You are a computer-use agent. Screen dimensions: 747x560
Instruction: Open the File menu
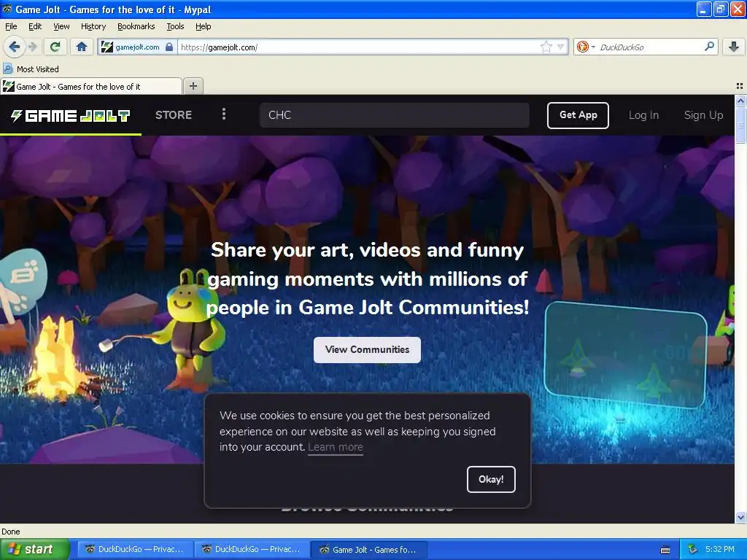tap(11, 26)
